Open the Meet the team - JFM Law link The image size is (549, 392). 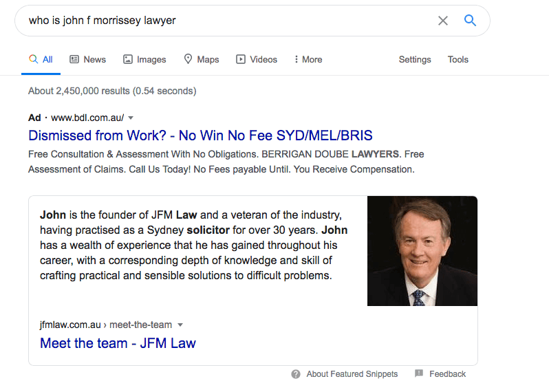pyautogui.click(x=118, y=343)
